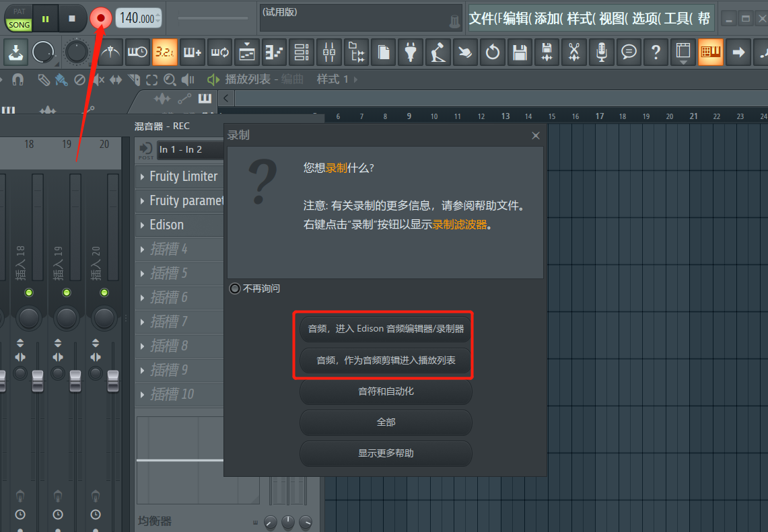Screen dimensions: 768x532
Task: Click the speech bubble info icon
Action: [629, 52]
